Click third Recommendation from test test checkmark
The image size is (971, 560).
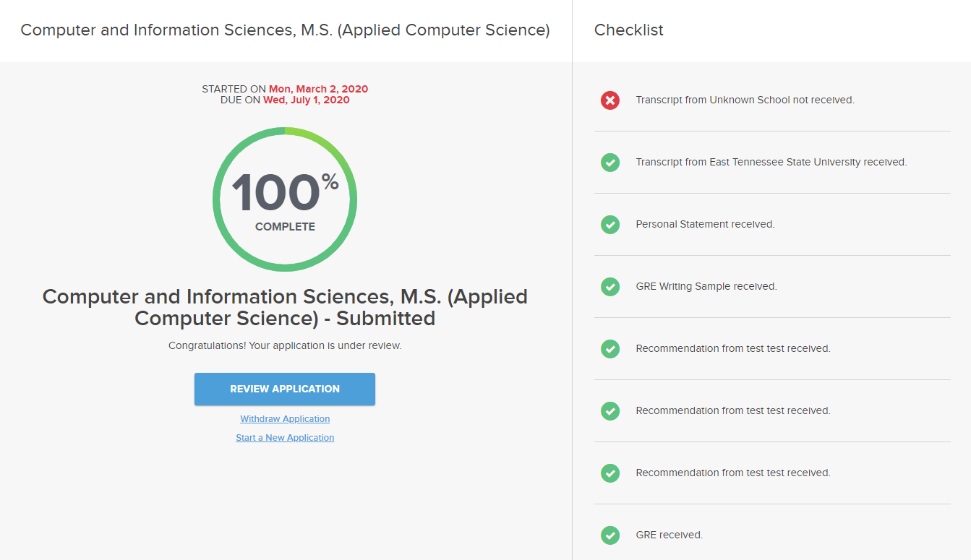tap(610, 473)
